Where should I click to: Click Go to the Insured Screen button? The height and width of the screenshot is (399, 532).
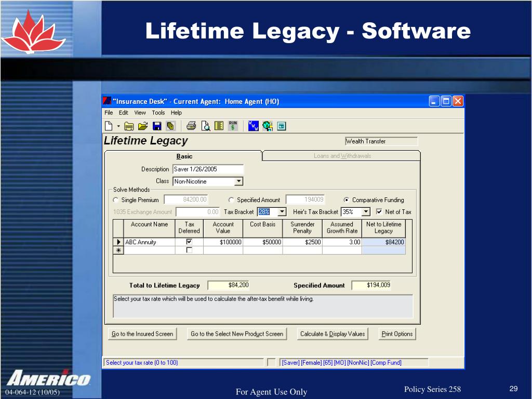(x=142, y=334)
